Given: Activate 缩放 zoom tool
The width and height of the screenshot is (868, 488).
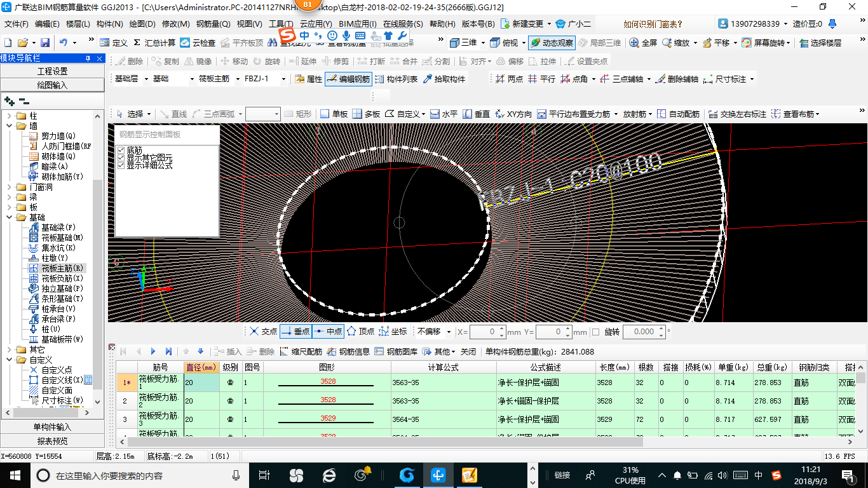Looking at the screenshot, I should point(676,43).
